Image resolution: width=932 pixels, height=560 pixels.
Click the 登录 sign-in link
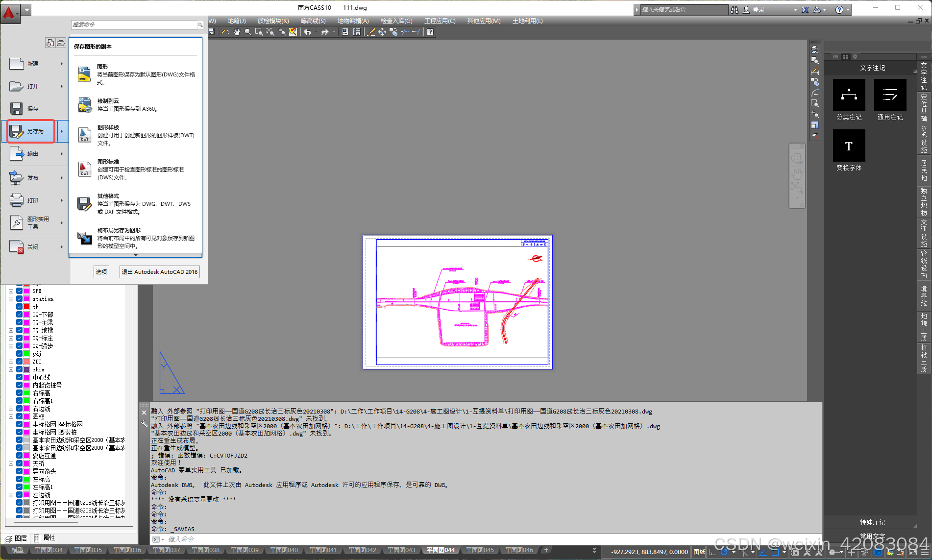pyautogui.click(x=759, y=9)
